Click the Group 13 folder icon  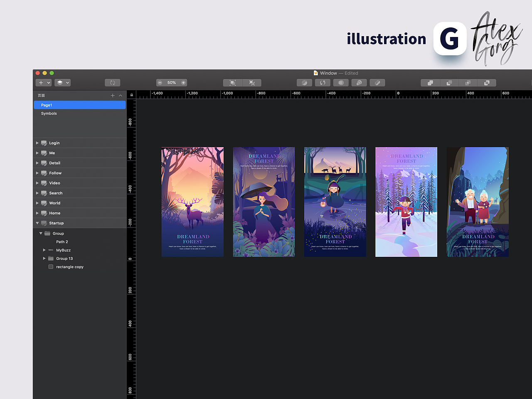click(51, 259)
